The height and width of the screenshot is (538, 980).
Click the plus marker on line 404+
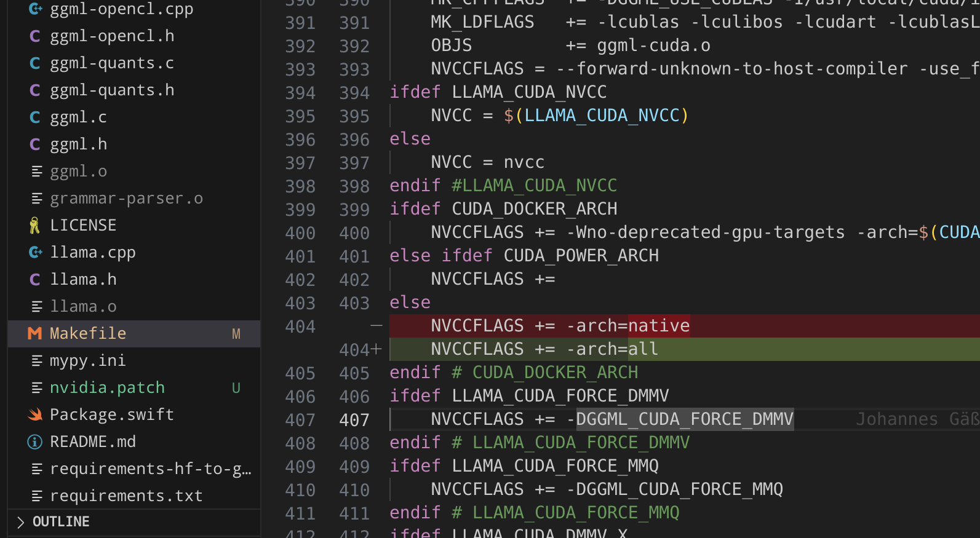click(376, 349)
